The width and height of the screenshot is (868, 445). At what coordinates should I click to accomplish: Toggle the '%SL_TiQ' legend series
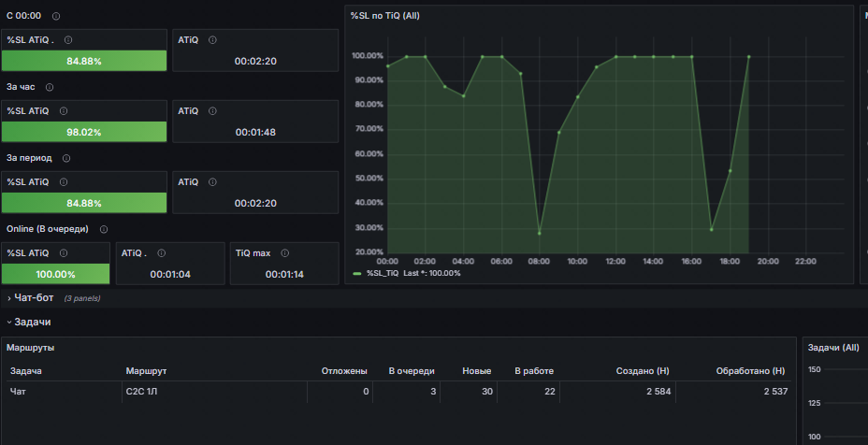tap(383, 273)
